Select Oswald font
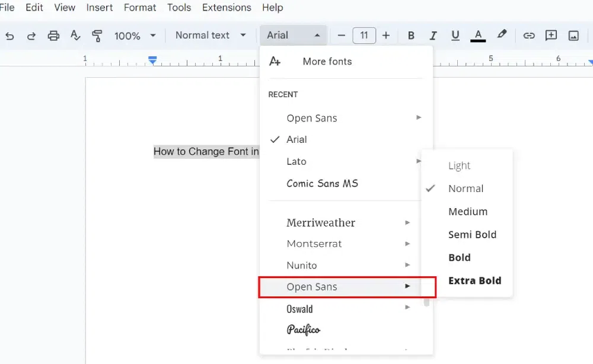This screenshot has width=593, height=364. pos(299,309)
